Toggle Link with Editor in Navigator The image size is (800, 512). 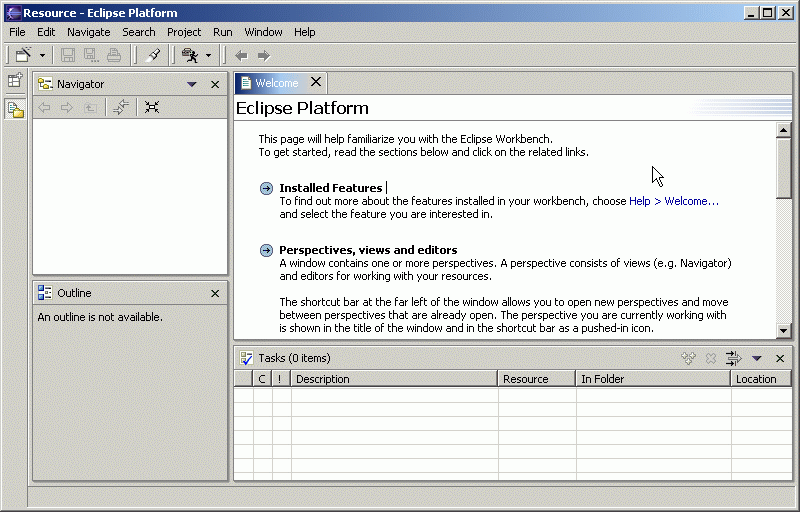(x=121, y=107)
